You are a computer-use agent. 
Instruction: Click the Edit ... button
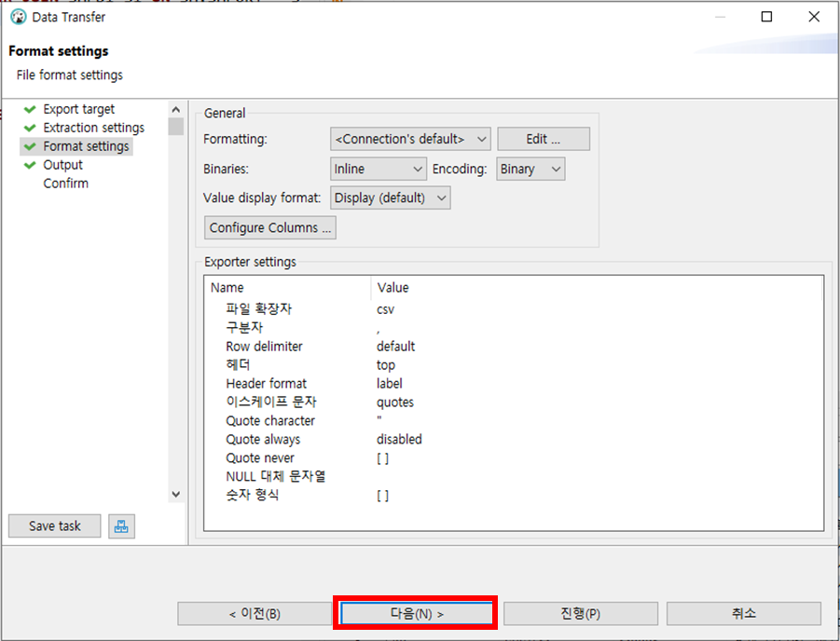[544, 139]
